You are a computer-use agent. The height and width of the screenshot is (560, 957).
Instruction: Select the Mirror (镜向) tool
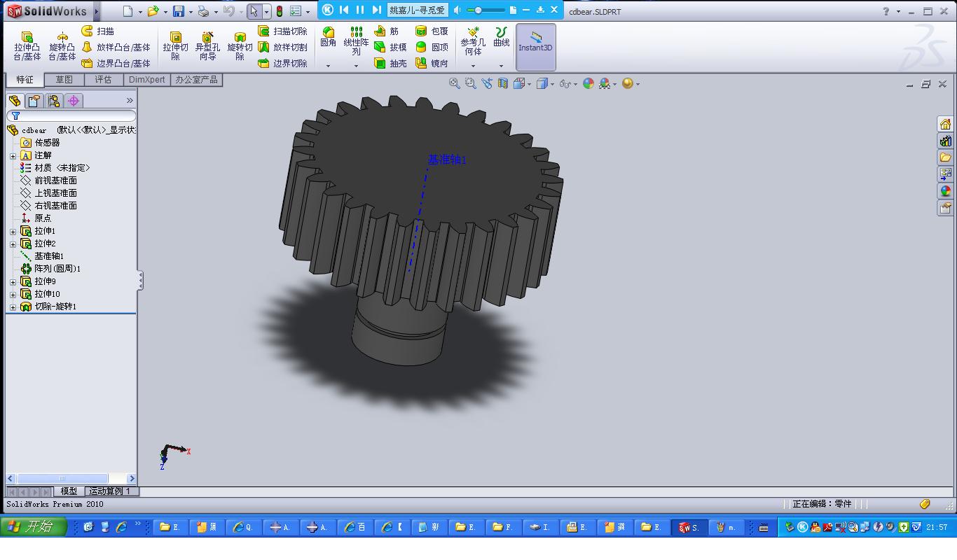pyautogui.click(x=432, y=63)
